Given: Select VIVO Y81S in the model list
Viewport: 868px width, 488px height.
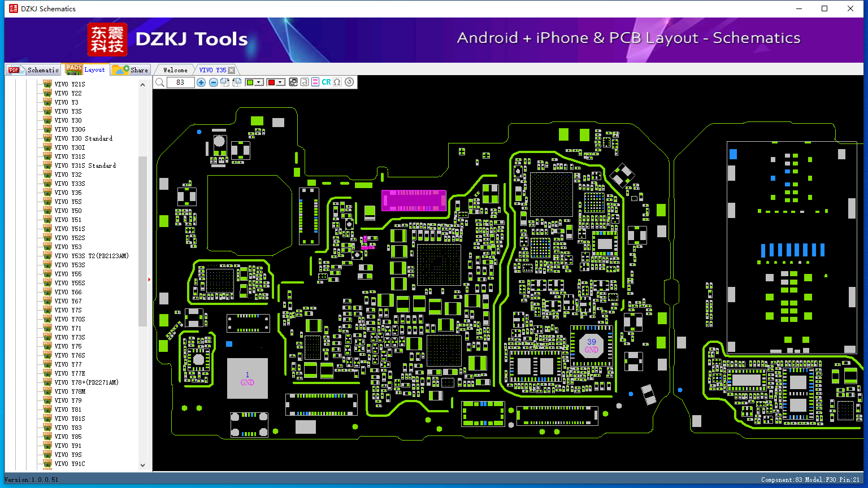Looking at the screenshot, I should pyautogui.click(x=70, y=419).
